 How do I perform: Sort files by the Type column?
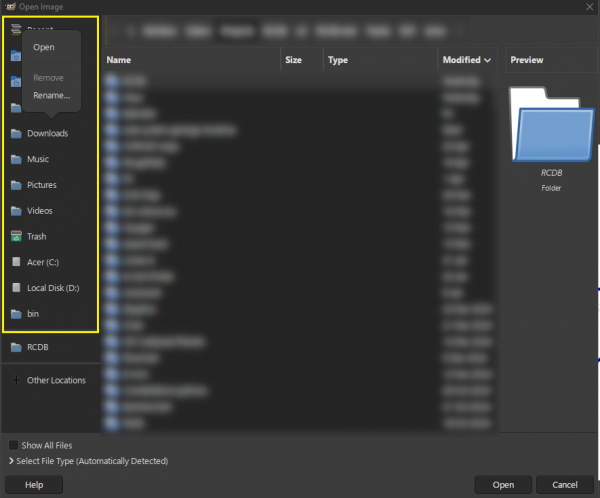tap(381, 60)
